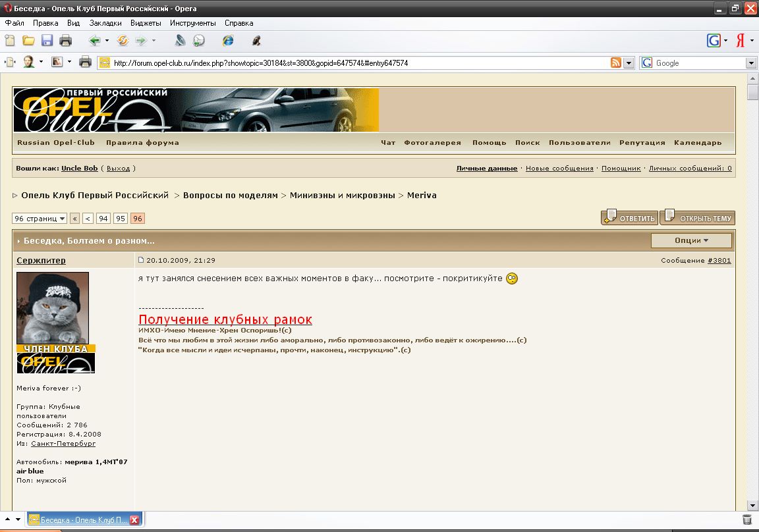This screenshot has width=759, height=532.
Task: Click the page scrollbar down arrow
Action: 752,506
